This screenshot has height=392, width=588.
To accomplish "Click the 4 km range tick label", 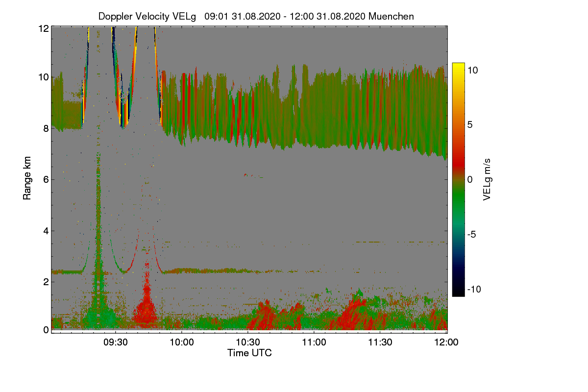I will (x=46, y=230).
